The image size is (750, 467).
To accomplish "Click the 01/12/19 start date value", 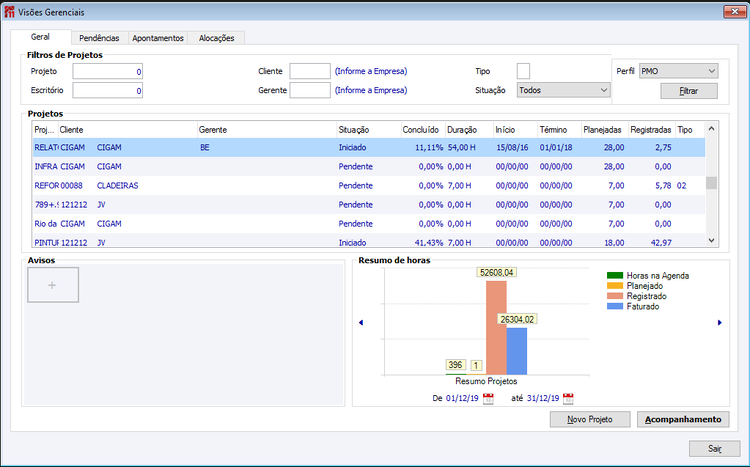I will tap(462, 398).
